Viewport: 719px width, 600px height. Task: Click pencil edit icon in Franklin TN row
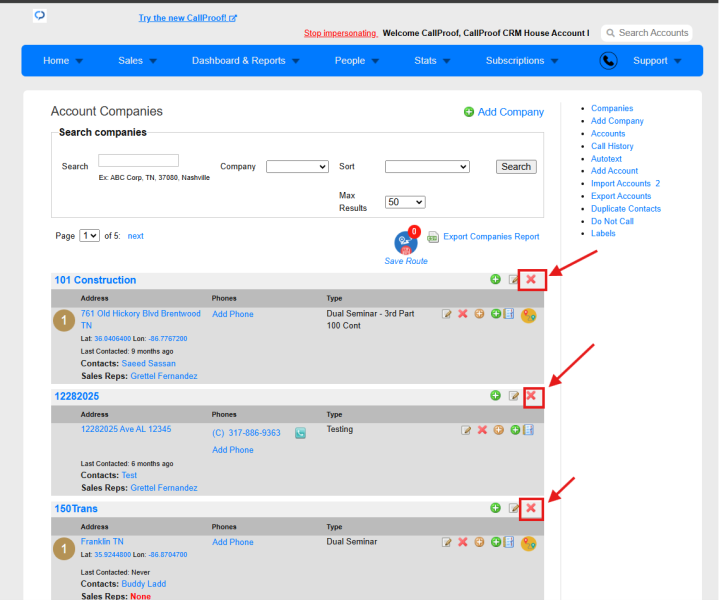tap(447, 542)
